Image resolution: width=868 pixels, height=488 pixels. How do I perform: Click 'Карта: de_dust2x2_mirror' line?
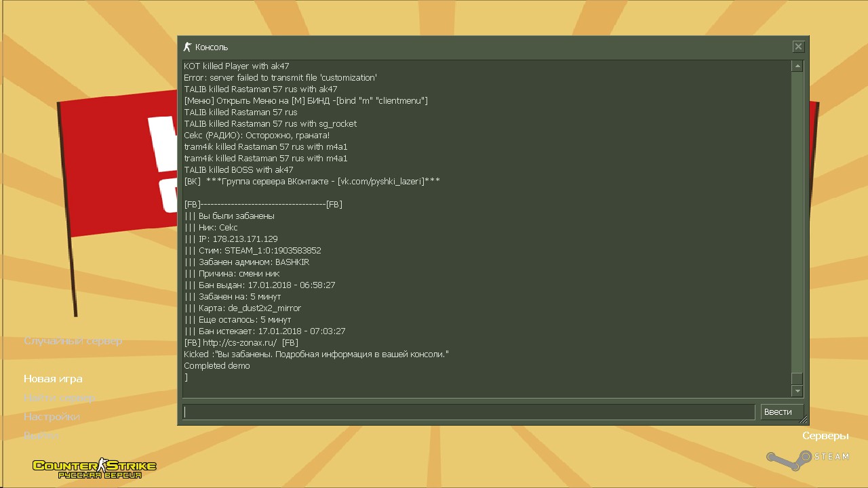tap(243, 308)
